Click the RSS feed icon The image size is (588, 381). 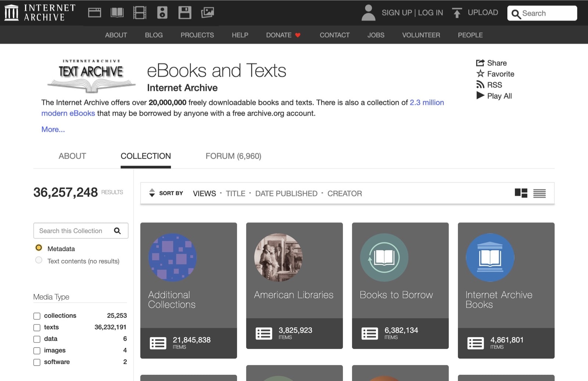click(481, 85)
